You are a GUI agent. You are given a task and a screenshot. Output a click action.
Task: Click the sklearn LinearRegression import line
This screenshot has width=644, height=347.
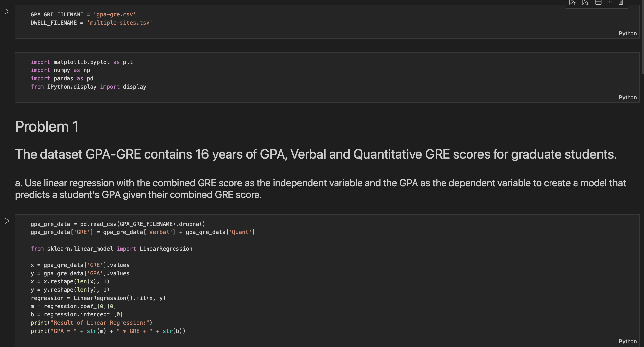click(x=111, y=249)
